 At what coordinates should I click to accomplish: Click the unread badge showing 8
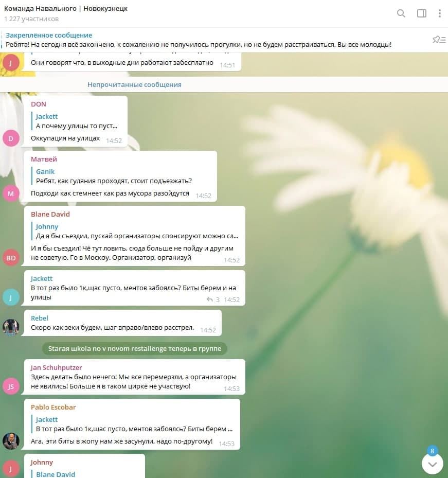click(432, 451)
